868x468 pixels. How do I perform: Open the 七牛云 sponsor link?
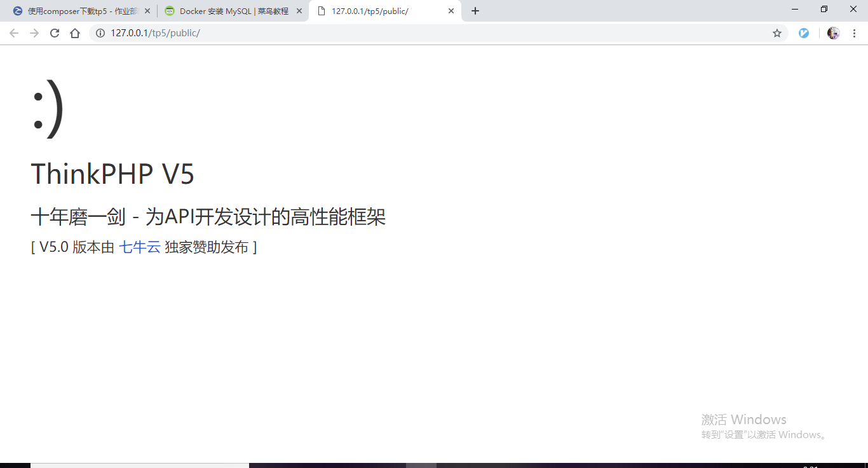pos(140,247)
